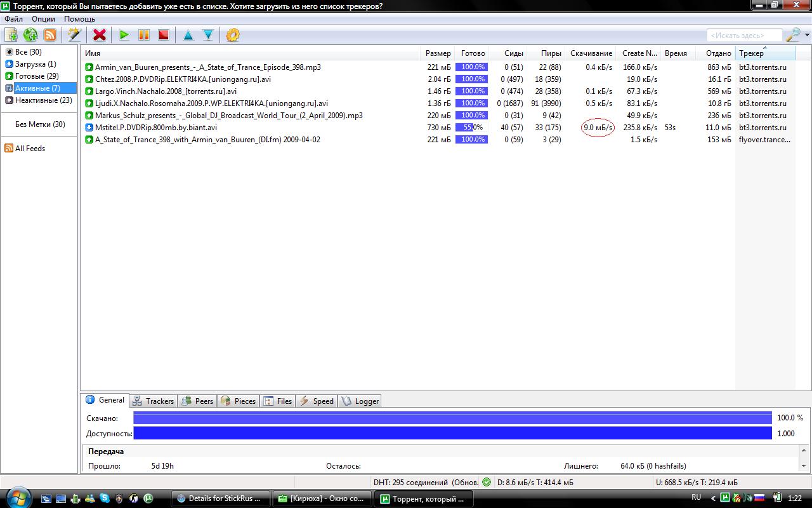Click Add Torrent from URL globe icon
This screenshot has width=812, height=508.
coord(30,35)
